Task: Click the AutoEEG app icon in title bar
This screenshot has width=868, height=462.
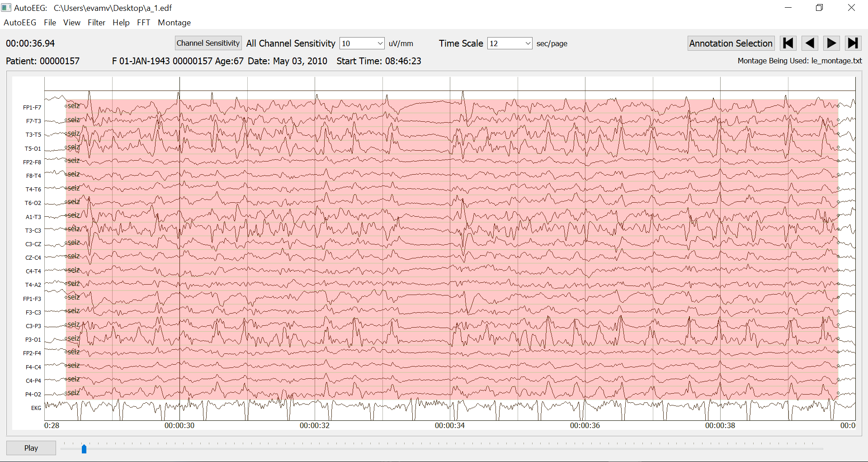Action: point(6,8)
